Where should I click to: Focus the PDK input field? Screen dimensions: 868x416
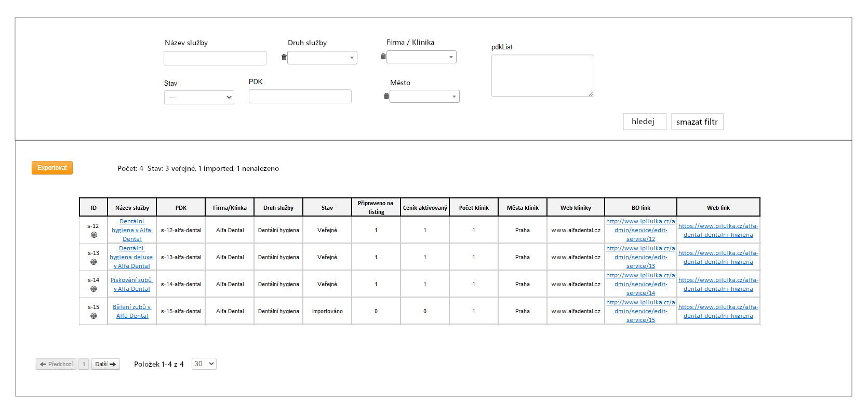(x=300, y=96)
